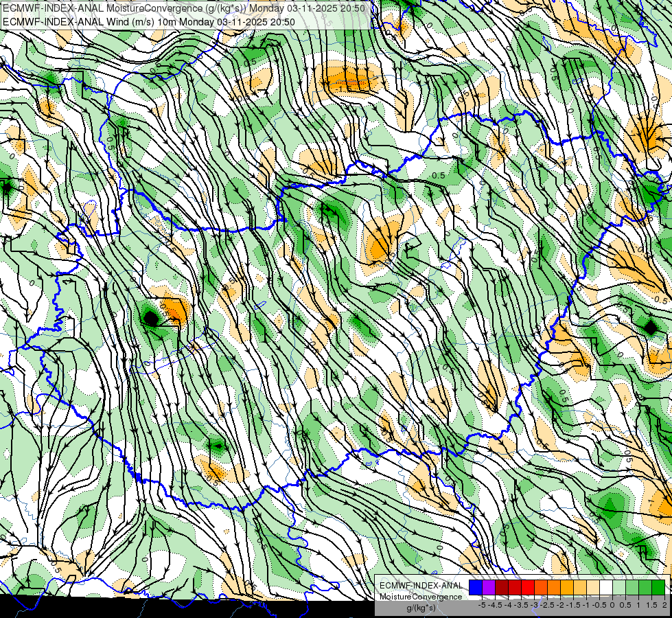Select the dark maroon legend swatch above -4.5

pos(502,587)
